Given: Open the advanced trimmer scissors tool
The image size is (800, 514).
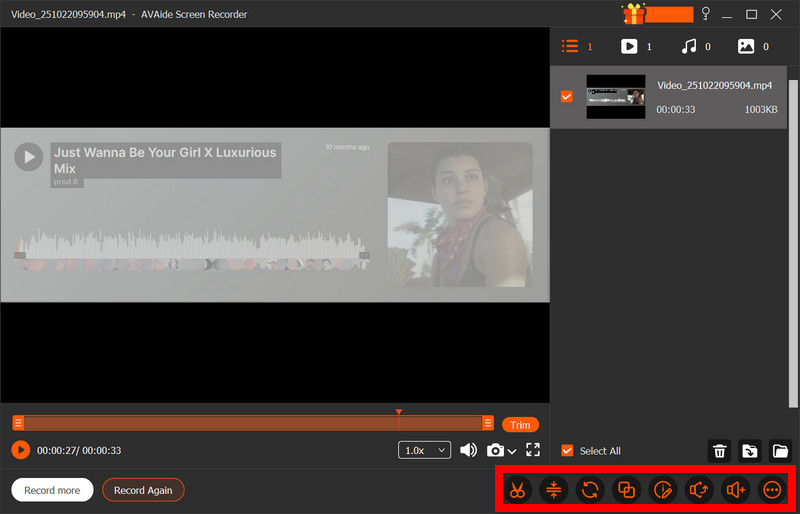Looking at the screenshot, I should [x=517, y=490].
